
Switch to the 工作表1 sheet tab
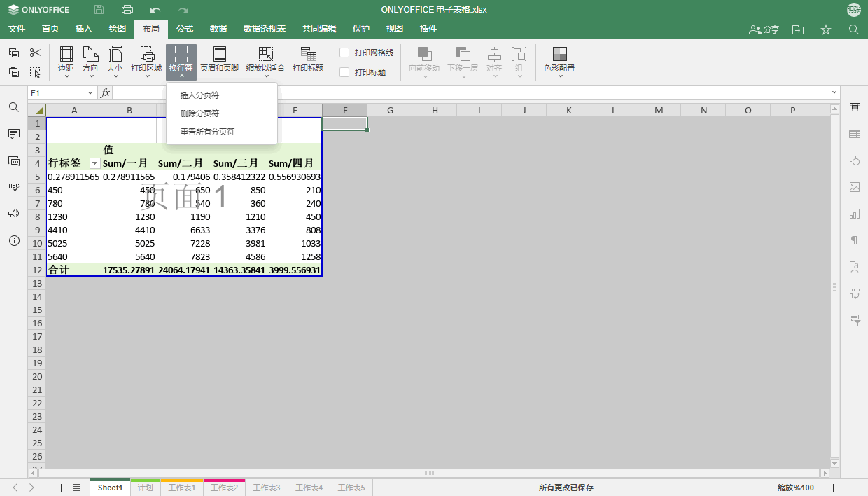(182, 488)
